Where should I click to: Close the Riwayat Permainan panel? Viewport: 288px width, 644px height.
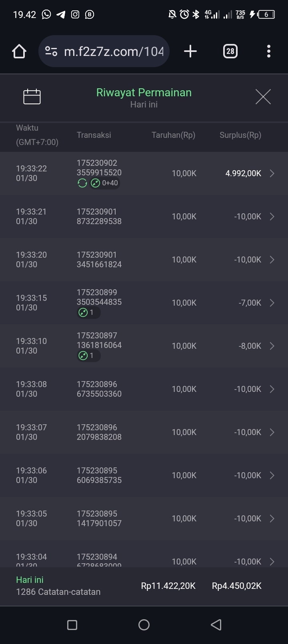click(263, 97)
